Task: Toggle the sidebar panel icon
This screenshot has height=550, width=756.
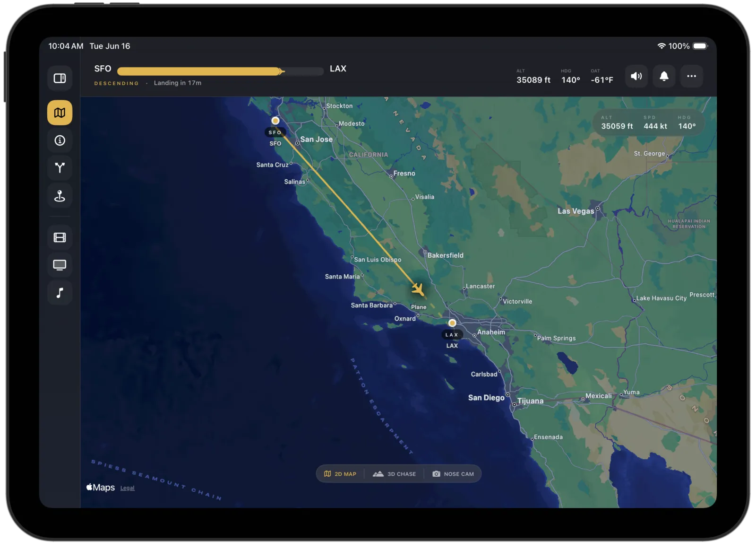Action: tap(60, 78)
